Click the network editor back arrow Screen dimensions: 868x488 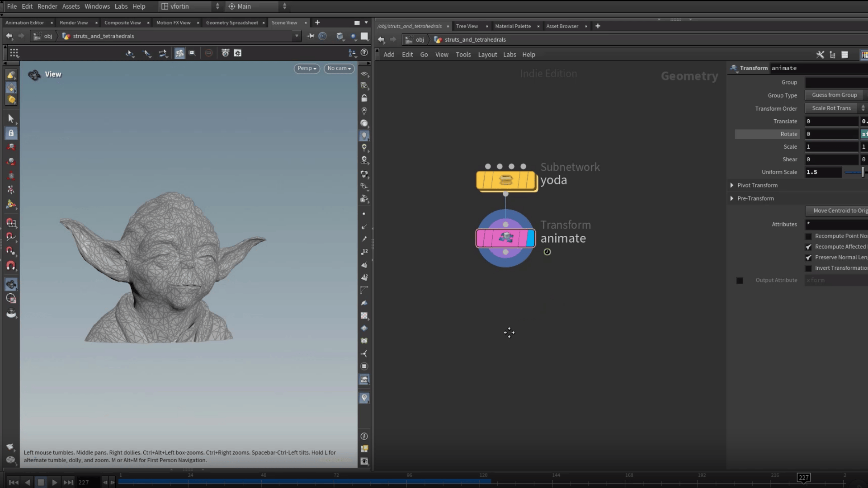pyautogui.click(x=381, y=40)
